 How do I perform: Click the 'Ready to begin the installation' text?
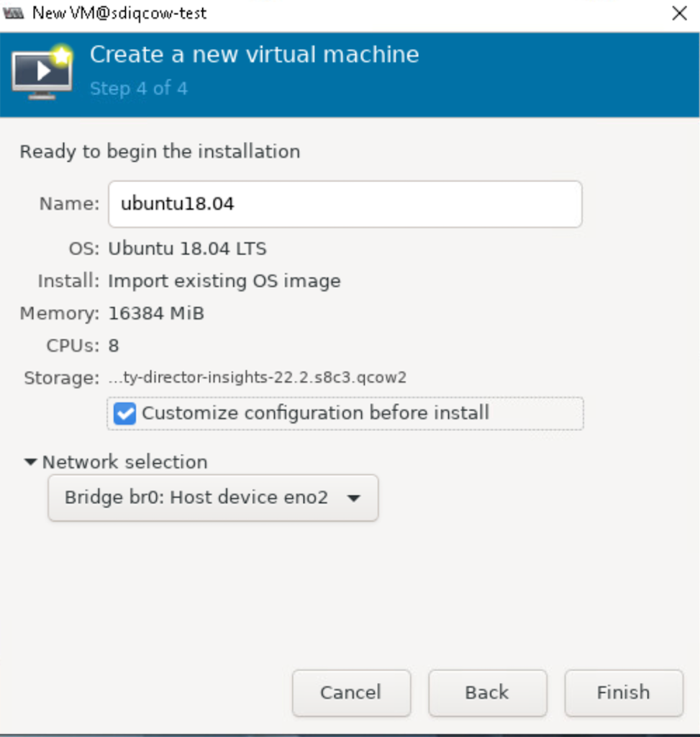coord(160,152)
